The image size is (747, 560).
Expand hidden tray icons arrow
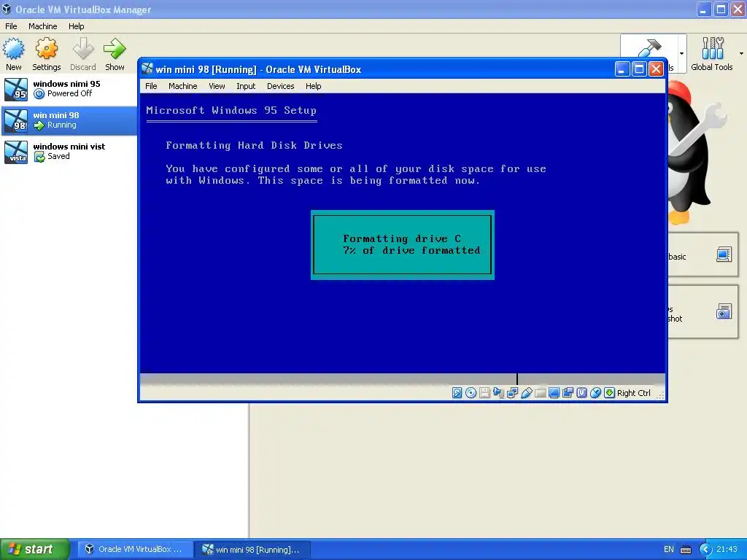tap(705, 550)
